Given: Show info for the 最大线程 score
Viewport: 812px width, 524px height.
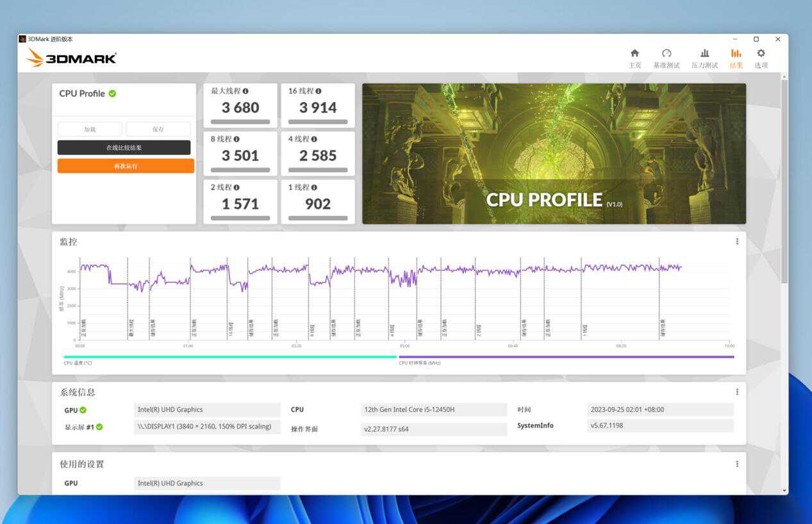Looking at the screenshot, I should point(245,91).
